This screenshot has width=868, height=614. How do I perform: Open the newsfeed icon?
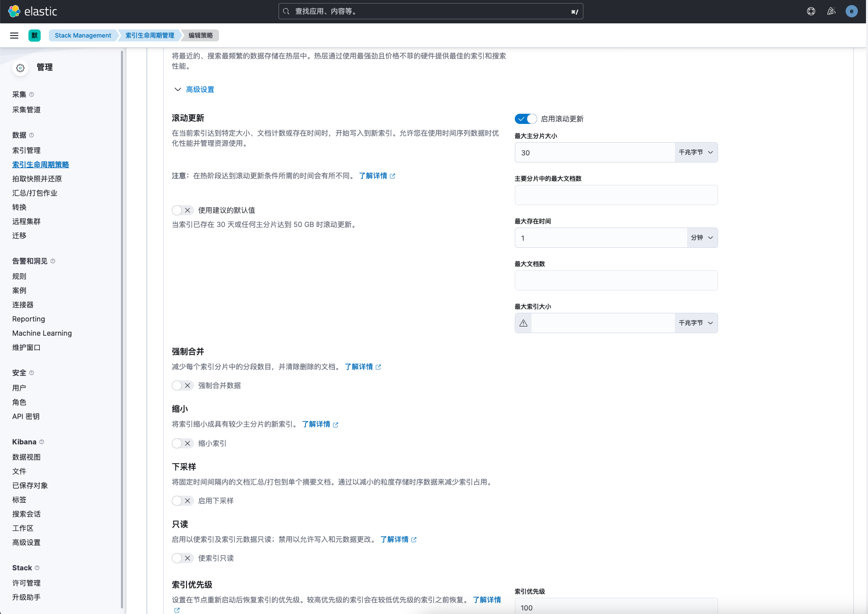[x=831, y=11]
